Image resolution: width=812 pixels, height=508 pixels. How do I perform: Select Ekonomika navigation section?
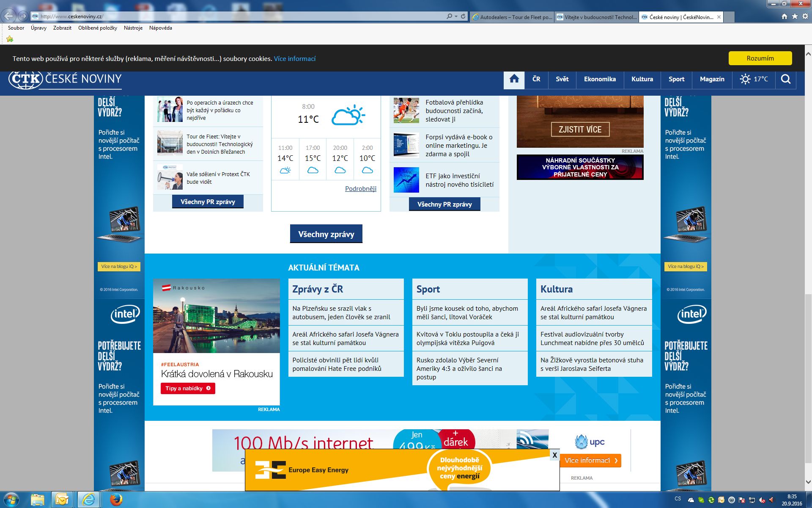click(600, 79)
